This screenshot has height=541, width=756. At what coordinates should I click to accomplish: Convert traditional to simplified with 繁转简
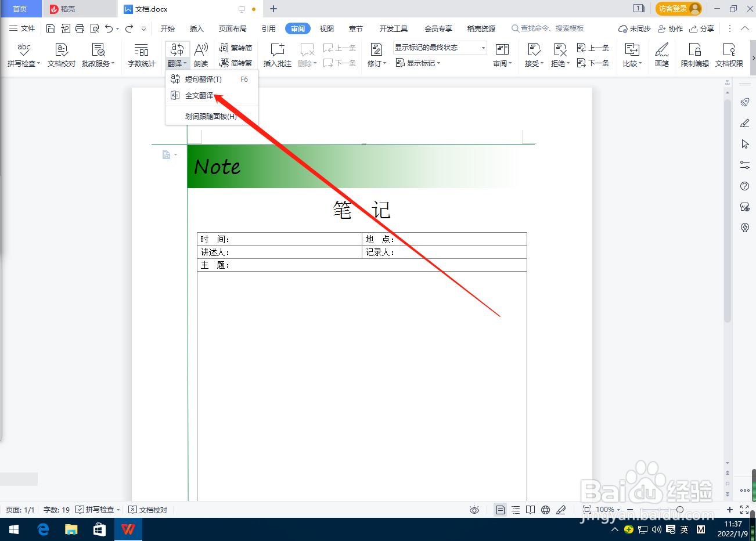pos(236,48)
